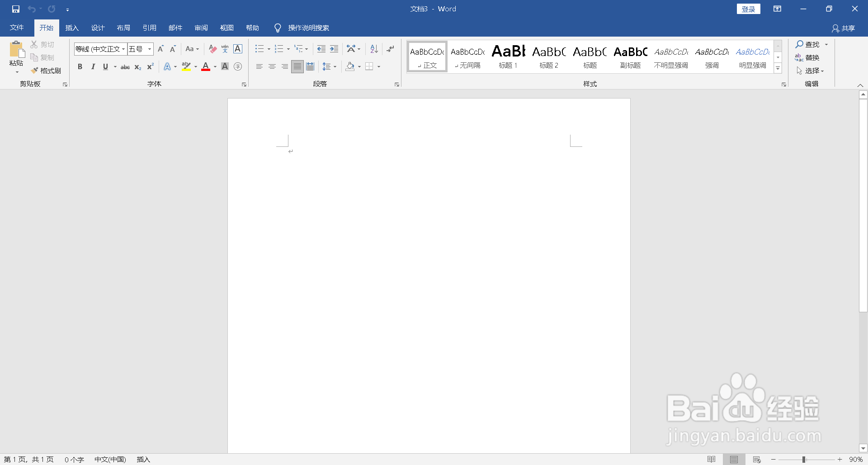The image size is (868, 465).
Task: Switch to Web Layout view in the status bar
Action: 757,460
